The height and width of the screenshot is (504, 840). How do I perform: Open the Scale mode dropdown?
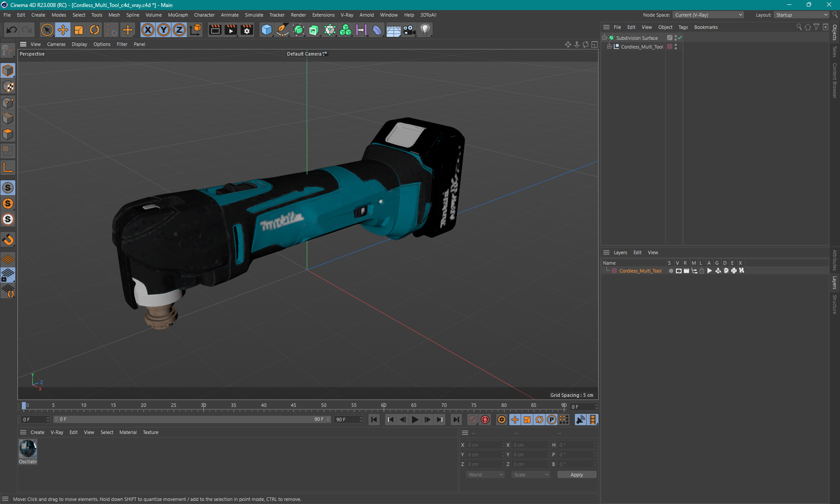531,475
